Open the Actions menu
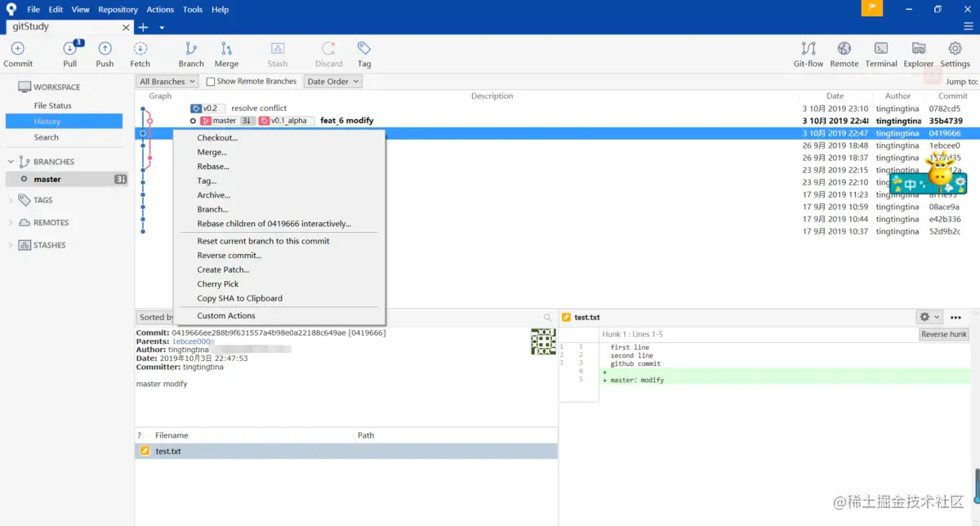 pos(160,10)
